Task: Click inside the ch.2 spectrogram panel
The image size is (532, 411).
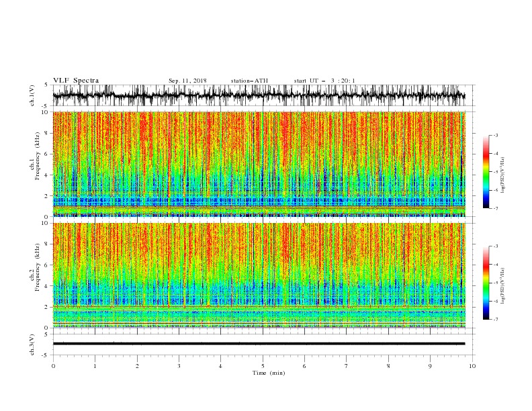Action: click(x=259, y=275)
